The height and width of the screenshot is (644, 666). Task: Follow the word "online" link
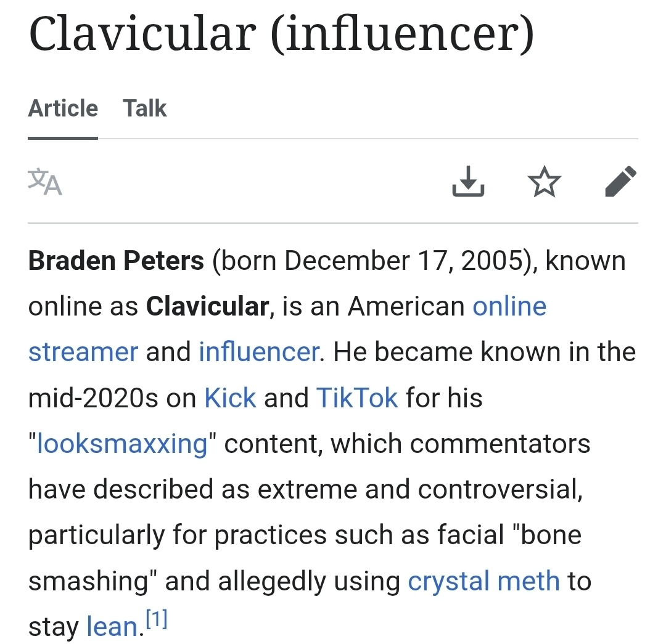tap(509, 306)
